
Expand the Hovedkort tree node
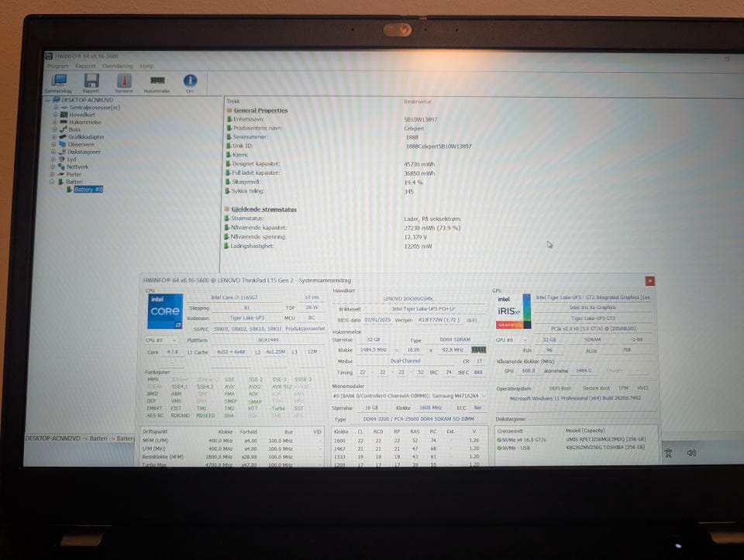55,115
